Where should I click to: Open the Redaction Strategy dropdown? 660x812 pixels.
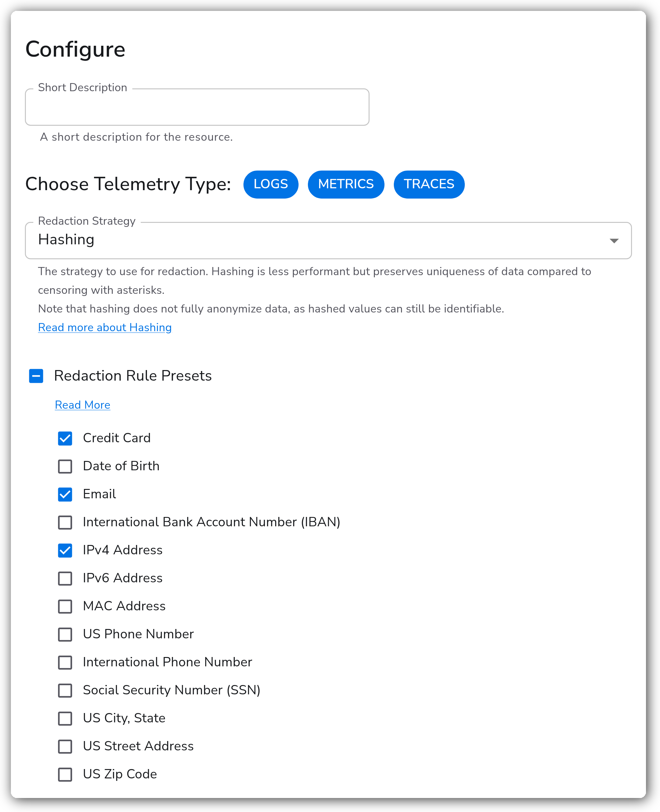328,241
